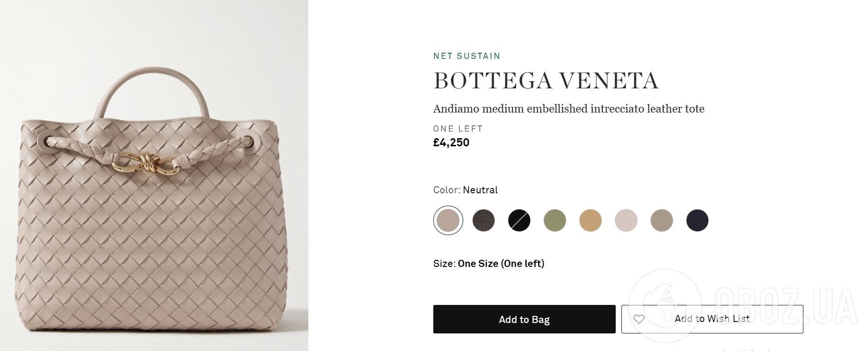Open the Bottega Veneta brand link
Screen dimensions: 868x351
(546, 81)
